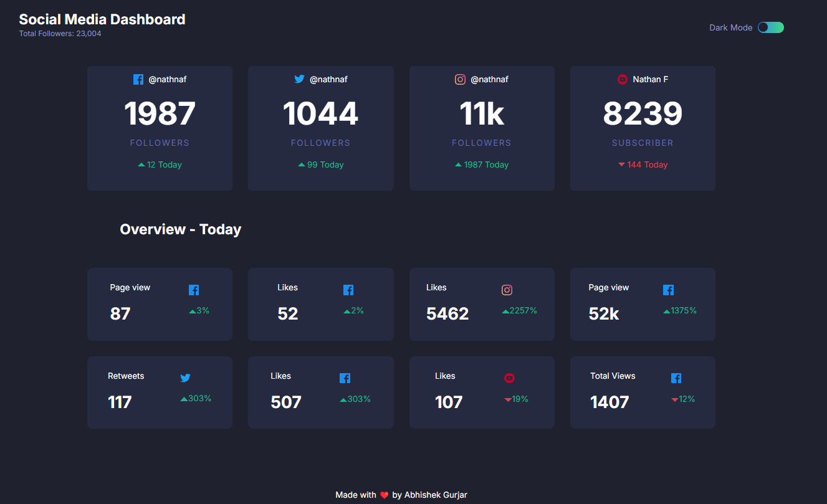
Task: Click the by Abhishek Gurjar footer text
Action: pyautogui.click(x=429, y=495)
